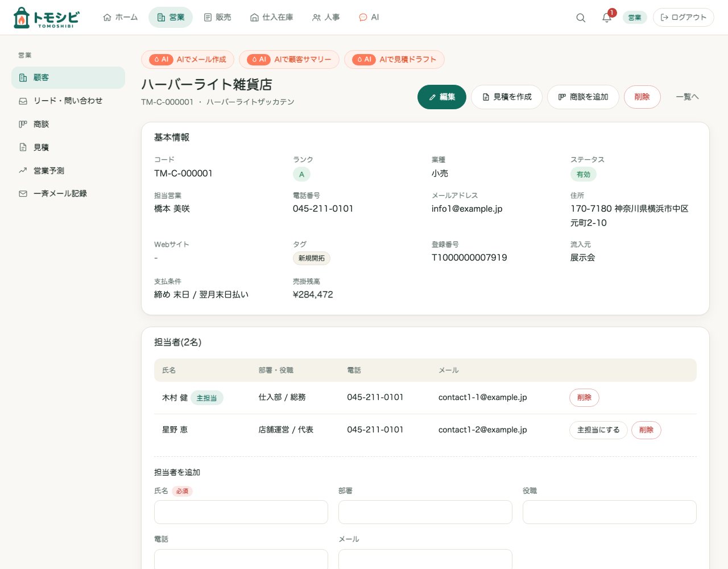Click contact1-2@example.jp email cell
Viewport: 728px width, 569px height.
(482, 430)
